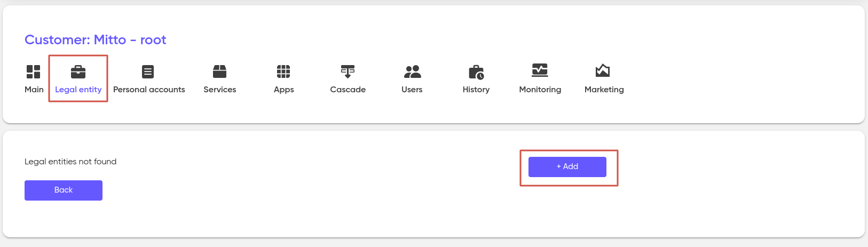Go to the Services tab label
The width and height of the screenshot is (868, 247).
click(220, 90)
